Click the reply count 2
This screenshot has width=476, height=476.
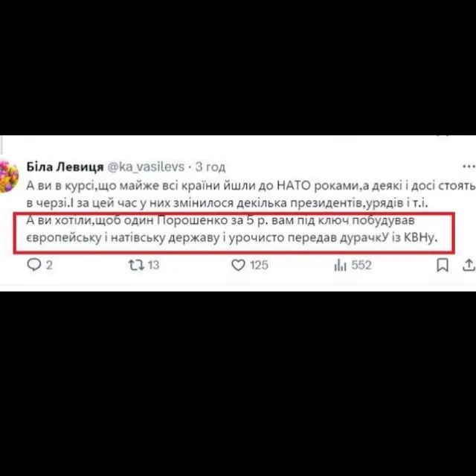pyautogui.click(x=49, y=266)
